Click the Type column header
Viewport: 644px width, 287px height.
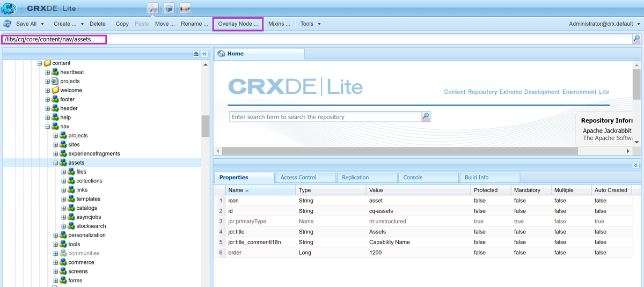click(x=330, y=190)
